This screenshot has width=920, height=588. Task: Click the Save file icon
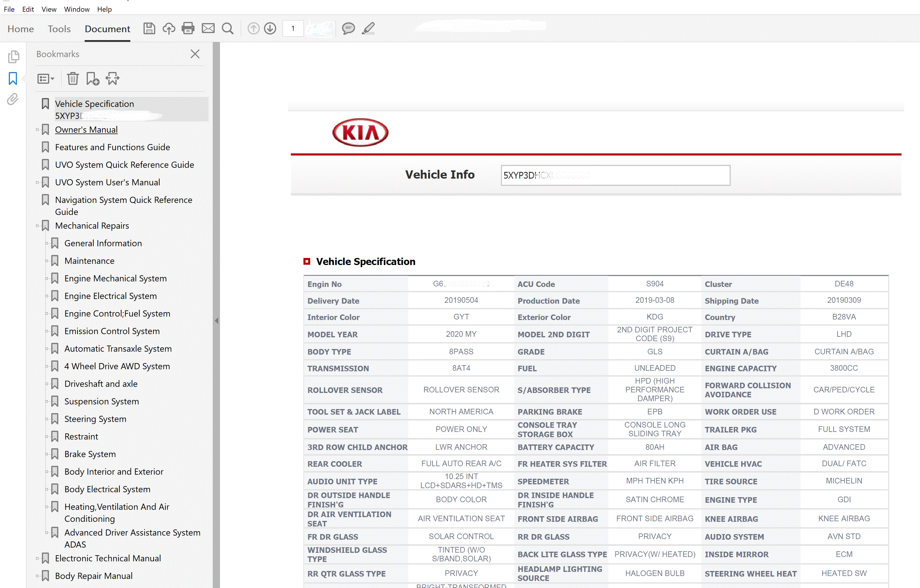(149, 29)
